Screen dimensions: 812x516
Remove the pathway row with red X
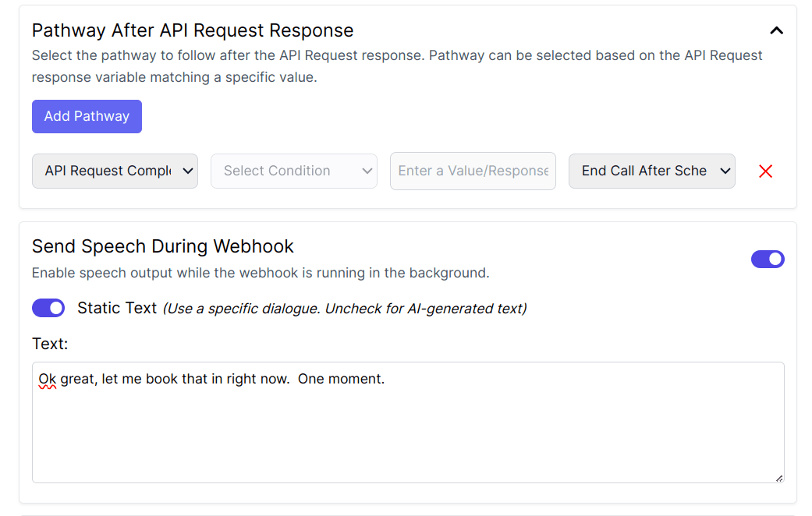click(765, 171)
